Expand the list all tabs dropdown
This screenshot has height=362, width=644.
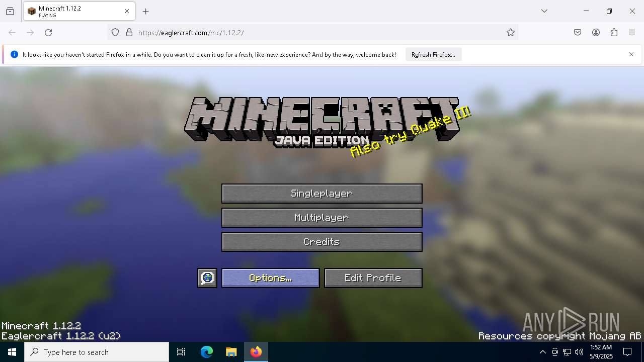point(544,11)
